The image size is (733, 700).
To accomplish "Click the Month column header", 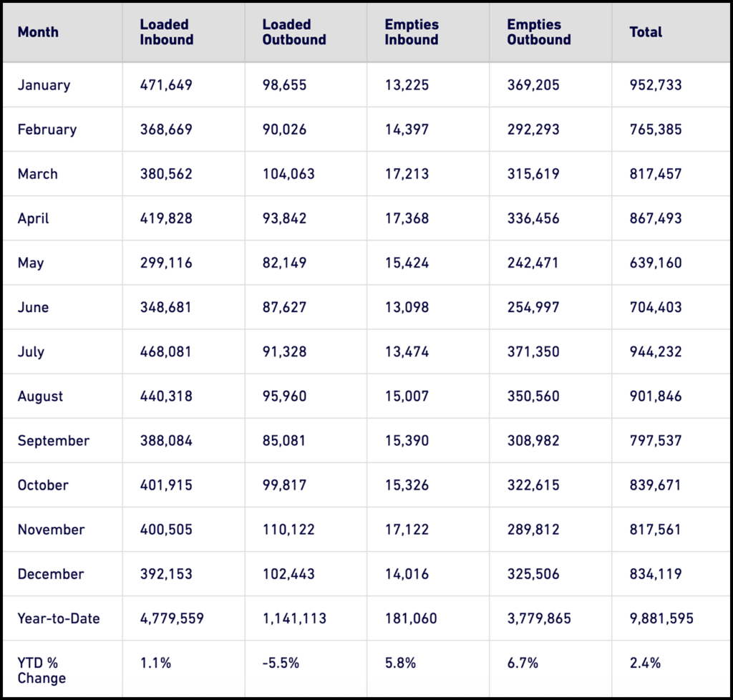I will tap(38, 32).
